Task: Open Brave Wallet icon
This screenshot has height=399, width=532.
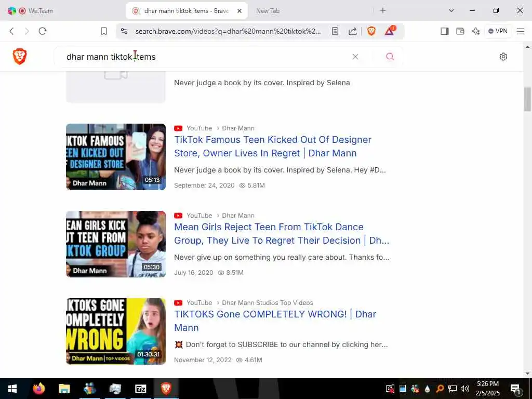Action: coord(460,31)
